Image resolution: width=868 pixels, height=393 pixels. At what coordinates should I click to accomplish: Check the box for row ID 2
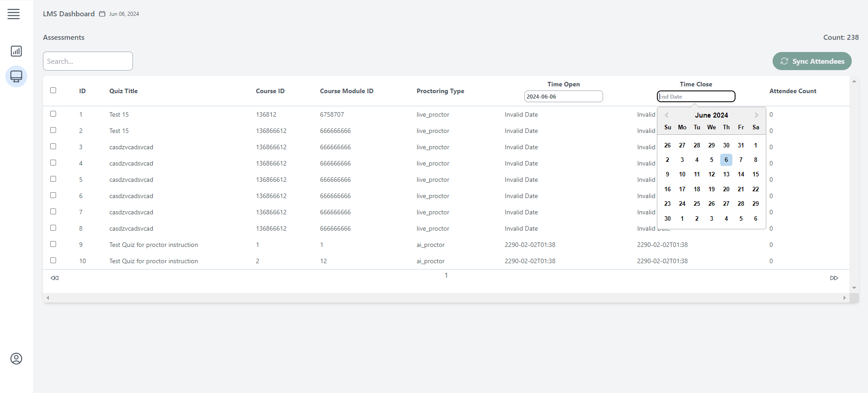53,130
